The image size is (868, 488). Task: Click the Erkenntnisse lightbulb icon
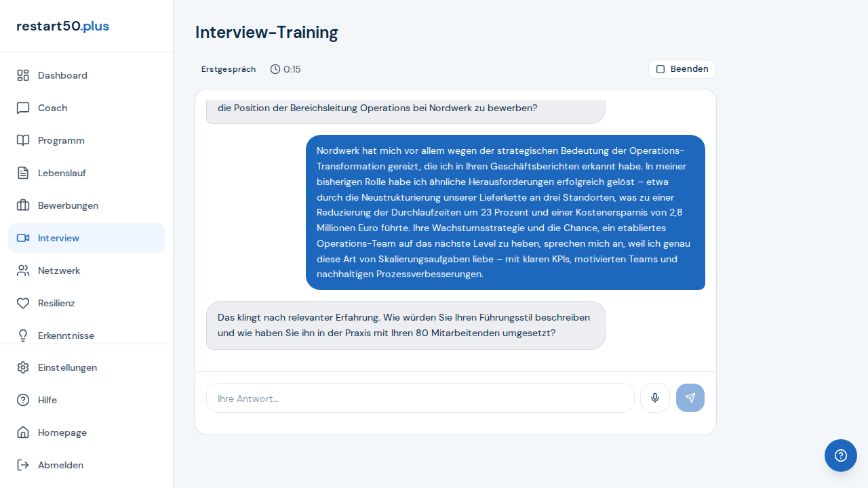(23, 335)
